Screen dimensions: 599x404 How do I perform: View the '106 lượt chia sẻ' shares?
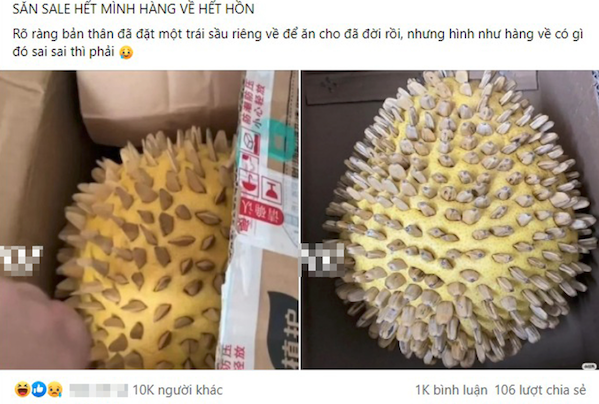[x=540, y=390]
